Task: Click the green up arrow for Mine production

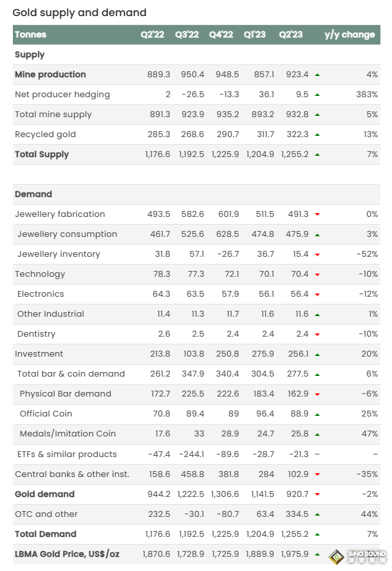Action: [317, 75]
